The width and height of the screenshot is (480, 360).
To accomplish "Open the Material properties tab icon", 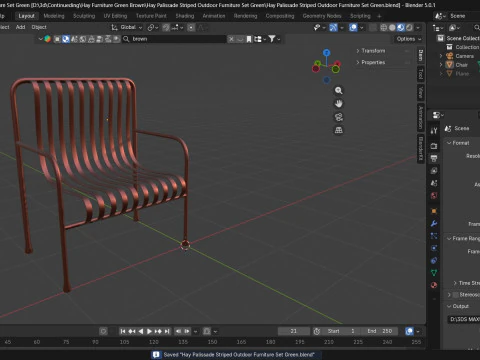I will point(434,285).
